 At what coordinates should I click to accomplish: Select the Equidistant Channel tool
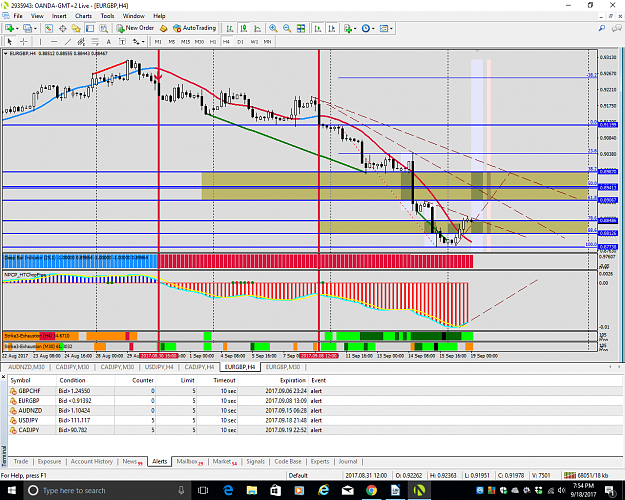(x=81, y=41)
